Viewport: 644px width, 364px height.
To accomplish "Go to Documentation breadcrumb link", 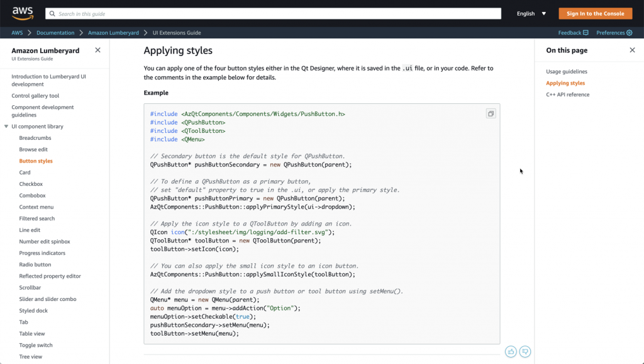I will tap(55, 33).
